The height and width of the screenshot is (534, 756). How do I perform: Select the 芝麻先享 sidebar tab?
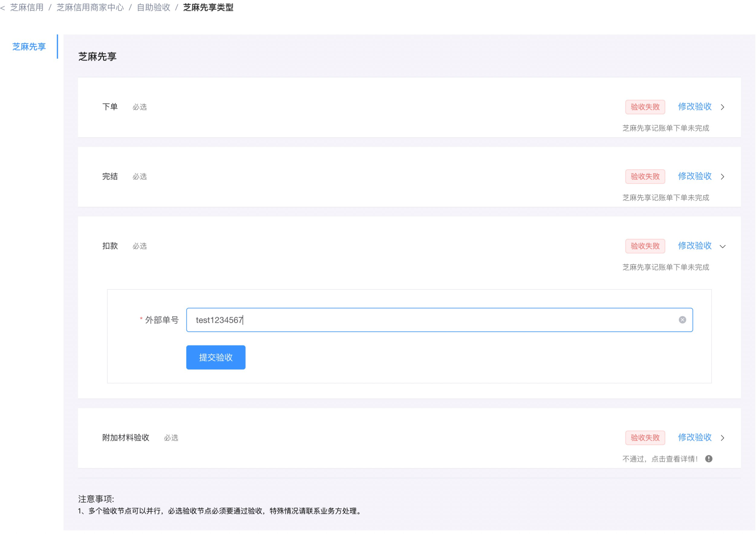(x=29, y=46)
